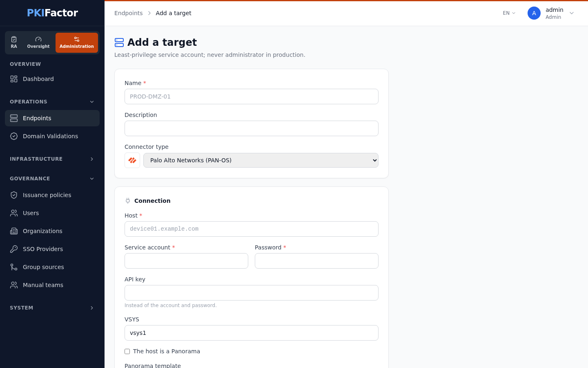Open the Dashboard sidebar icon

(x=14, y=79)
